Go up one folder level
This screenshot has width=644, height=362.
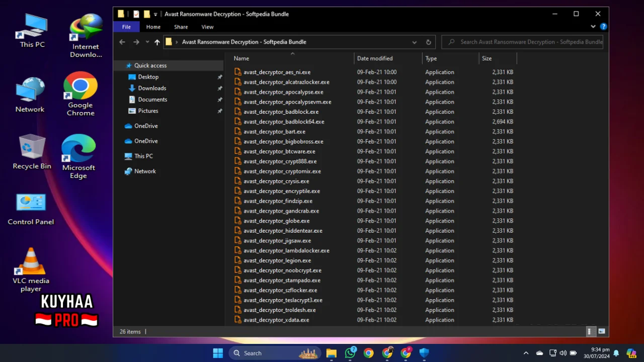(157, 42)
